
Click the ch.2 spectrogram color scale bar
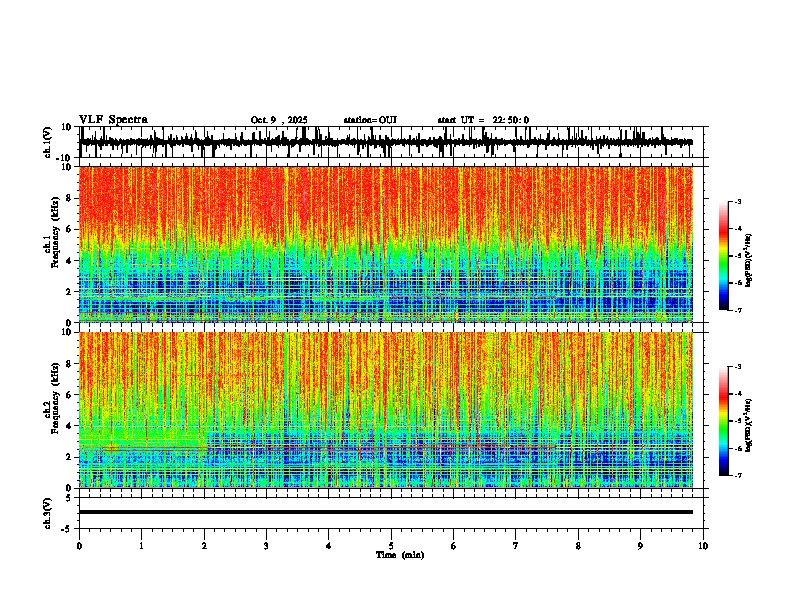[x=724, y=421]
